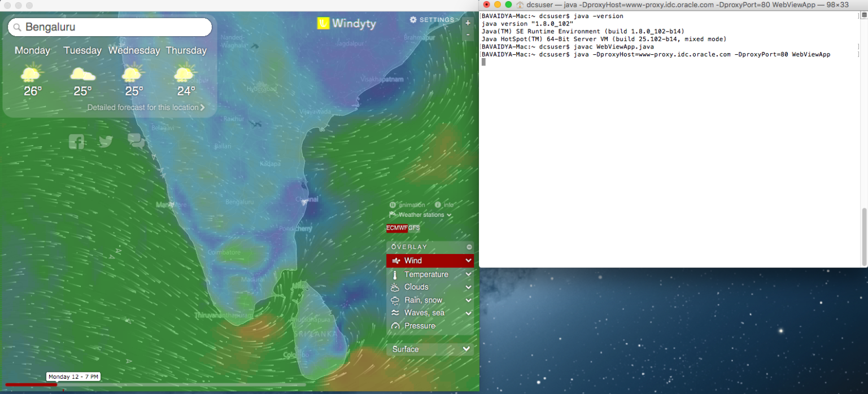Select the Pressure overlay gauge icon
This screenshot has width=868, height=394.
tap(395, 326)
